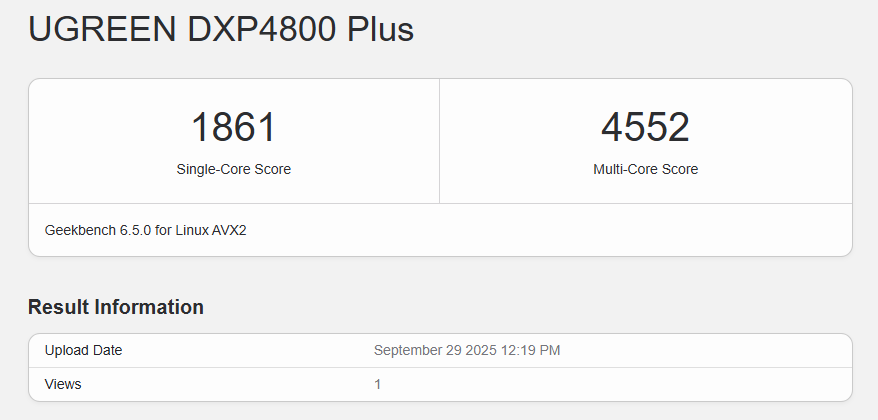This screenshot has height=420, width=878.
Task: Click the UGREEN DXP4800 Plus page title
Action: pyautogui.click(x=220, y=29)
